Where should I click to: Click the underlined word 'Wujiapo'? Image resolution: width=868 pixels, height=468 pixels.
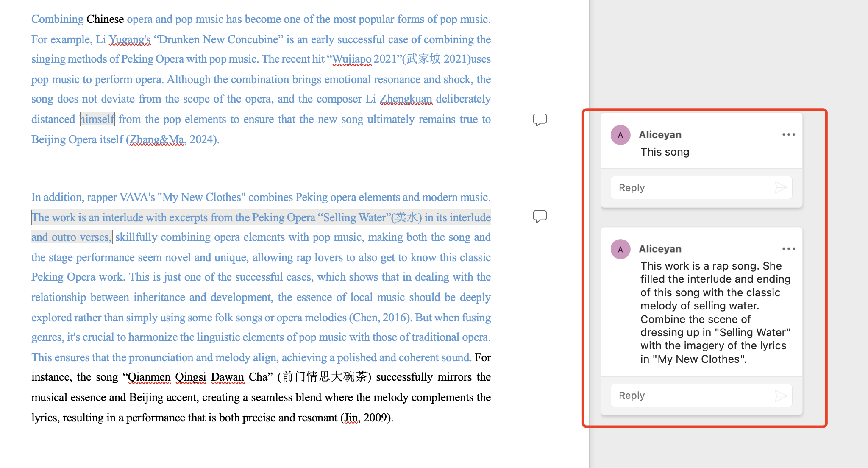352,59
